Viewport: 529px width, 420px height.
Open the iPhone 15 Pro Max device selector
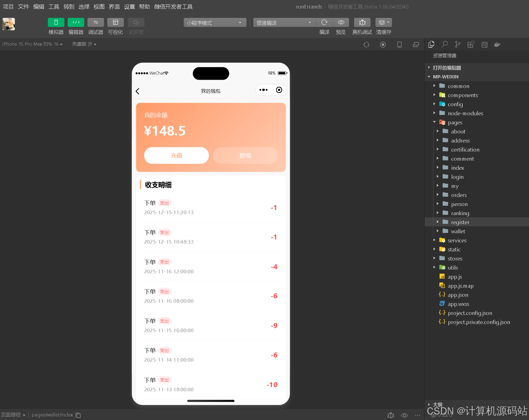pyautogui.click(x=32, y=44)
